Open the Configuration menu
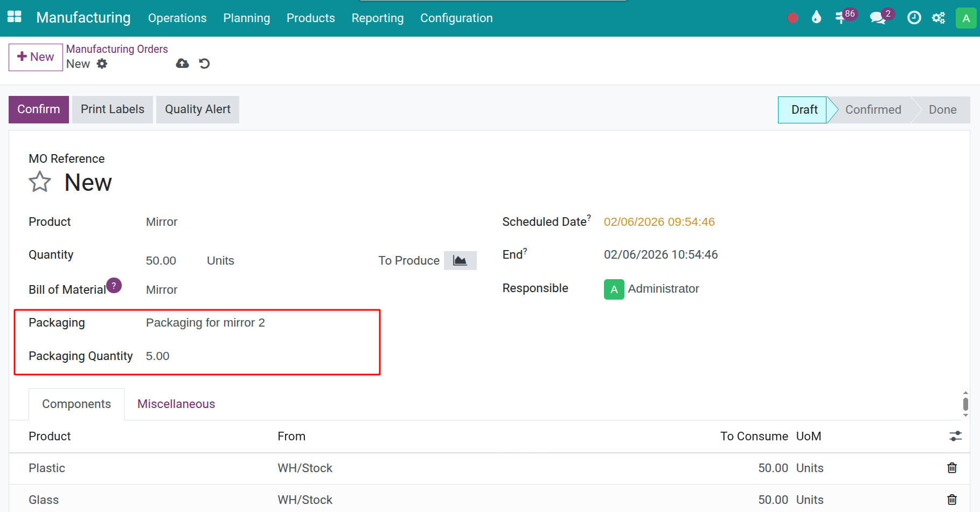 (x=456, y=18)
